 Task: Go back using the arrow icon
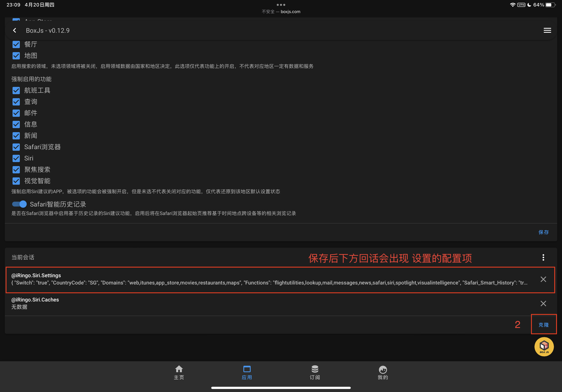(x=15, y=30)
